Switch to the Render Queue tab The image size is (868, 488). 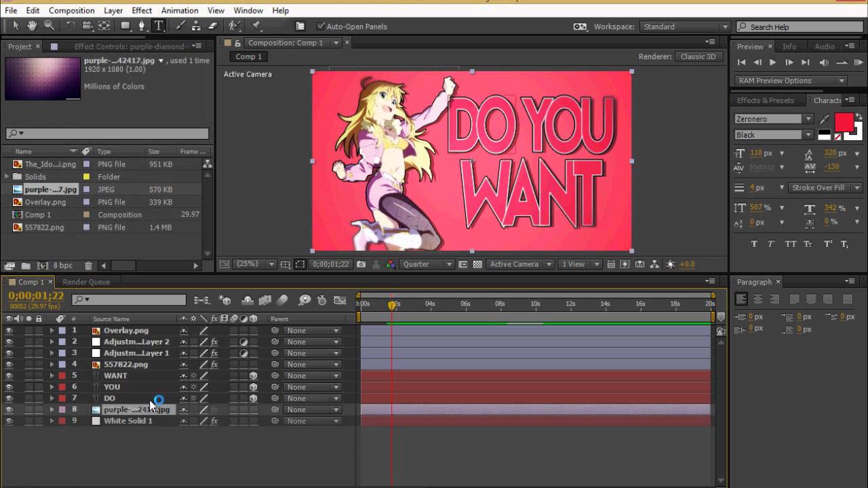point(86,282)
